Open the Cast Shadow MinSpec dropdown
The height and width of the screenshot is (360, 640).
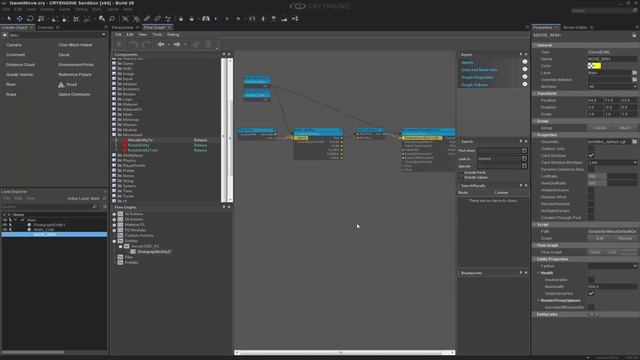612,162
